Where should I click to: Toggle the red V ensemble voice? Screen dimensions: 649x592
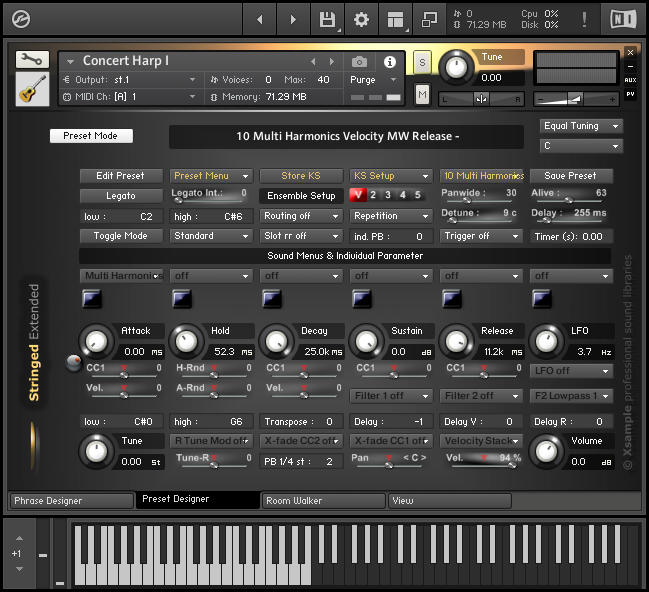pyautogui.click(x=358, y=195)
